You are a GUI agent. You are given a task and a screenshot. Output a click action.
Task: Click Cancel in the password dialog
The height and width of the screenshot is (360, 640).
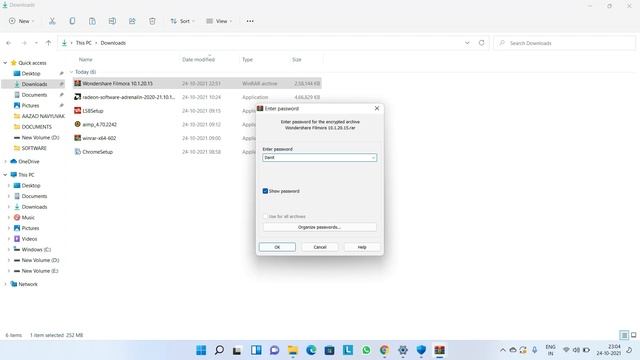click(x=320, y=247)
